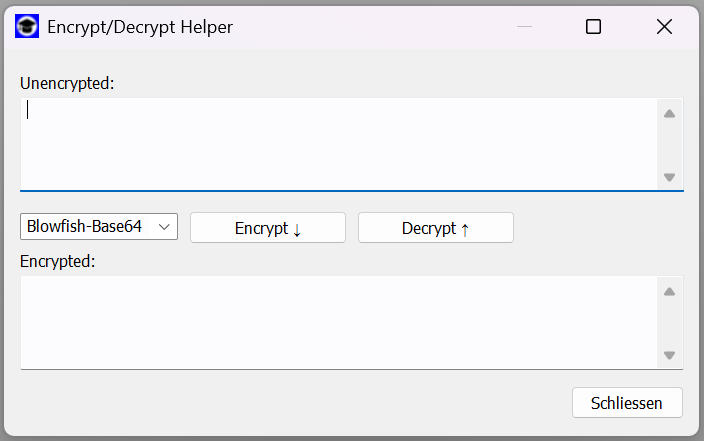Click the Unencrypted: label
Viewport: 704px width, 441px height.
click(67, 84)
